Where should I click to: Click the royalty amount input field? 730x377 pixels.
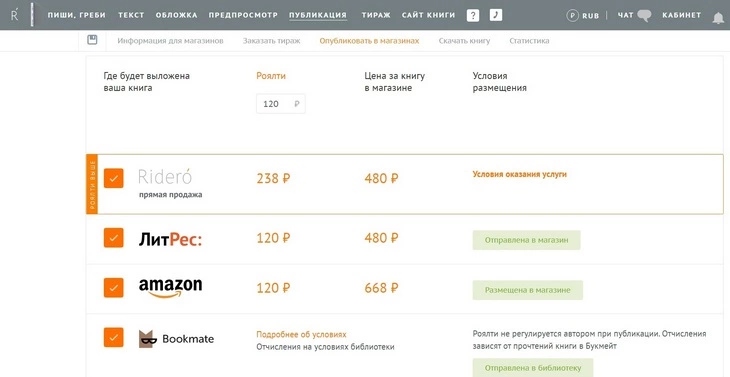pos(281,104)
